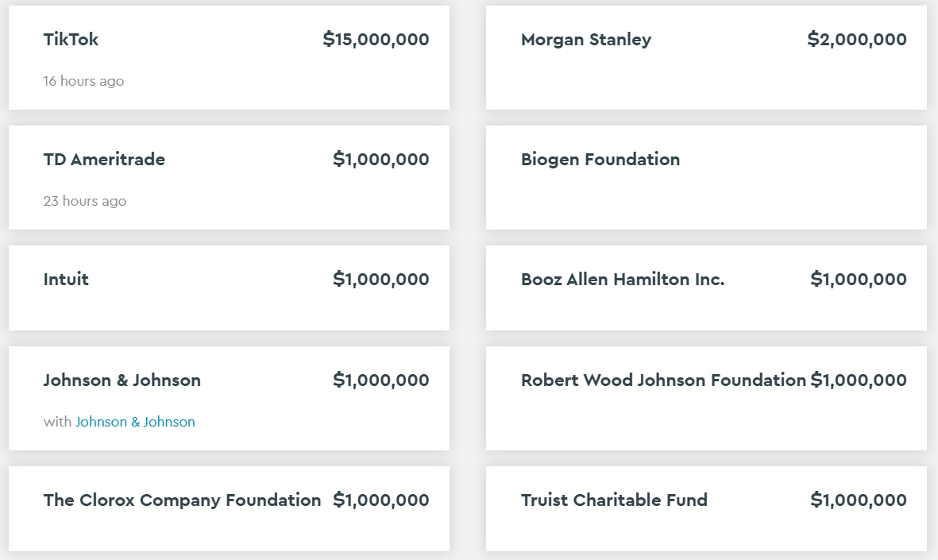Click the TikTok donor name

point(71,40)
